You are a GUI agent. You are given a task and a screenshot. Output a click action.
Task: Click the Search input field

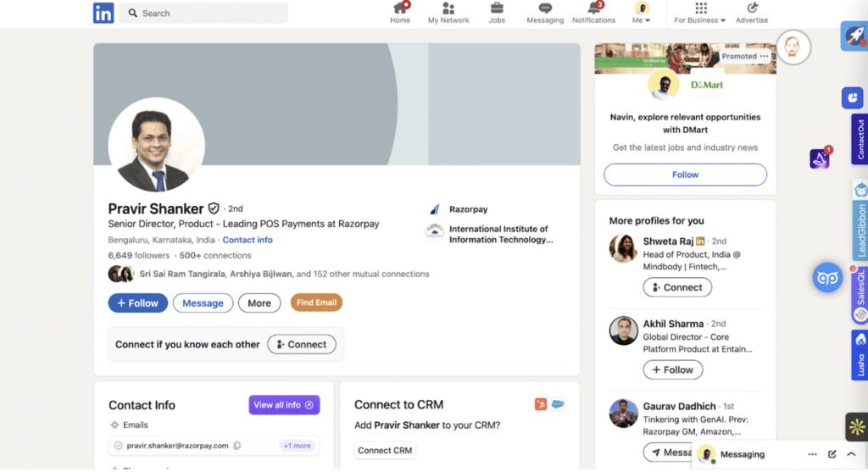coord(203,13)
